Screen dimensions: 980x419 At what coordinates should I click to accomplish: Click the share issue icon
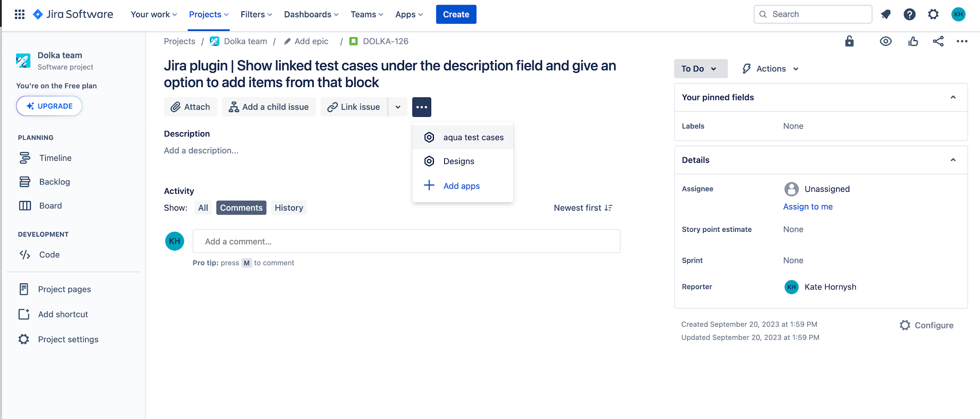tap(938, 41)
